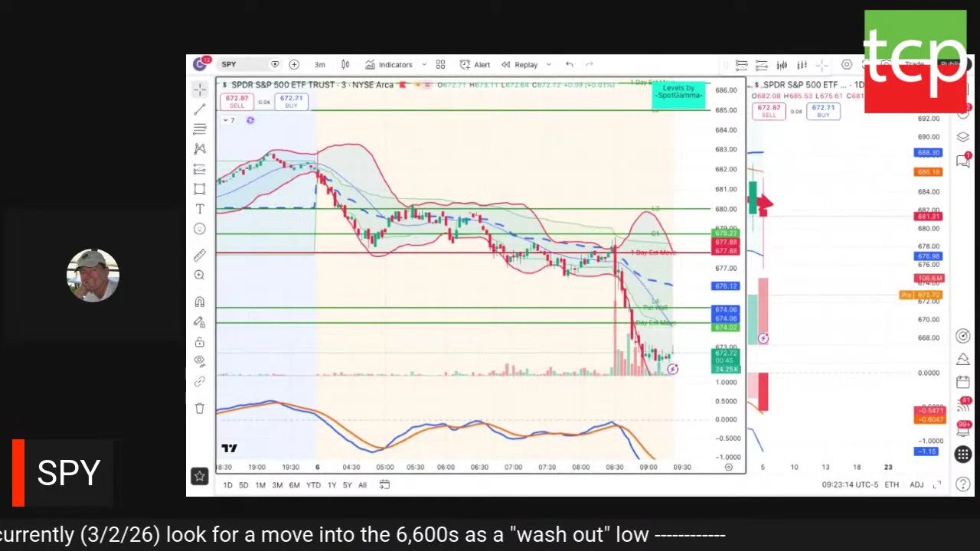Hide all drawings with eye icon
Screen dimensions: 980x551
pos(200,360)
